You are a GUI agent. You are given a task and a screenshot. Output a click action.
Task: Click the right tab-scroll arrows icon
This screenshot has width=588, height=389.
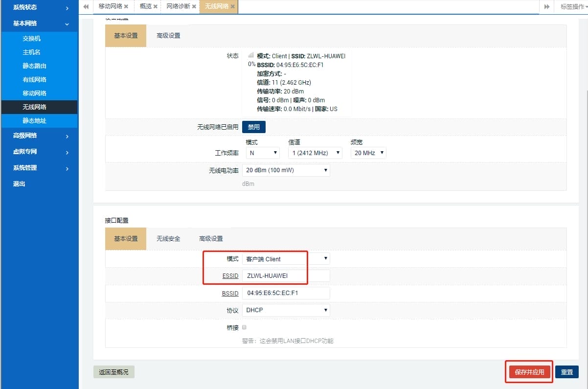(x=546, y=7)
